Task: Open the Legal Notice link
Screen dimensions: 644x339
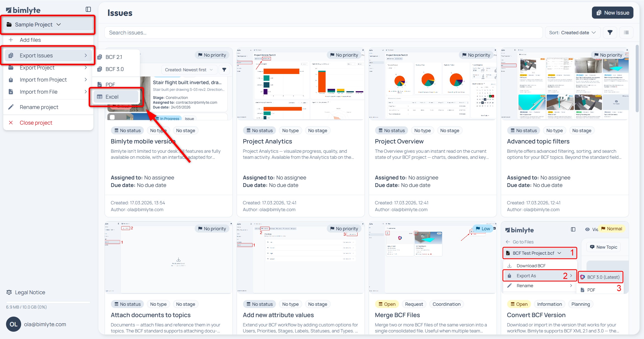Action: pyautogui.click(x=26, y=292)
